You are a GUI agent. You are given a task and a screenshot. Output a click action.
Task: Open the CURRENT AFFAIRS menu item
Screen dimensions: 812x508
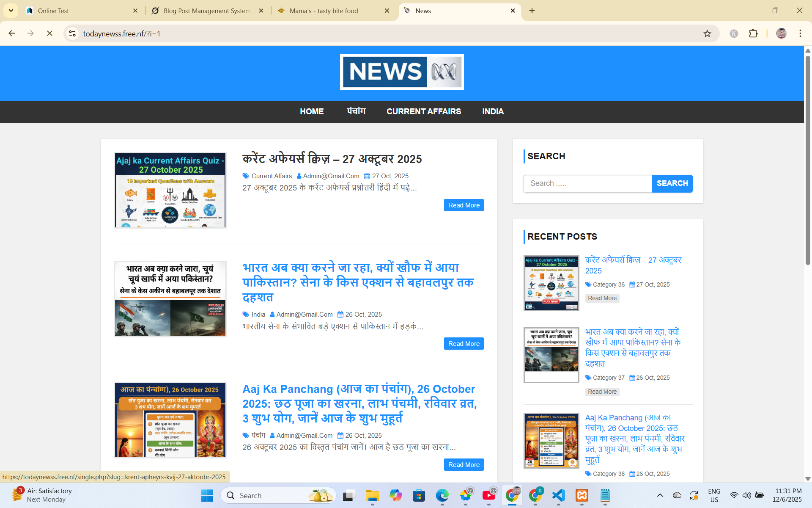point(424,111)
